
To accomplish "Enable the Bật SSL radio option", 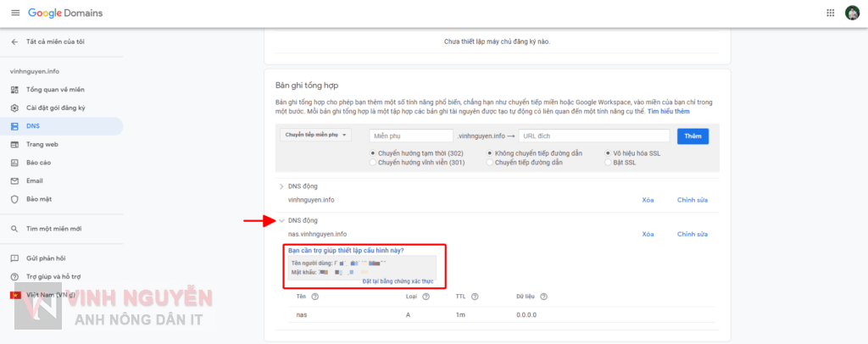I will click(x=607, y=162).
